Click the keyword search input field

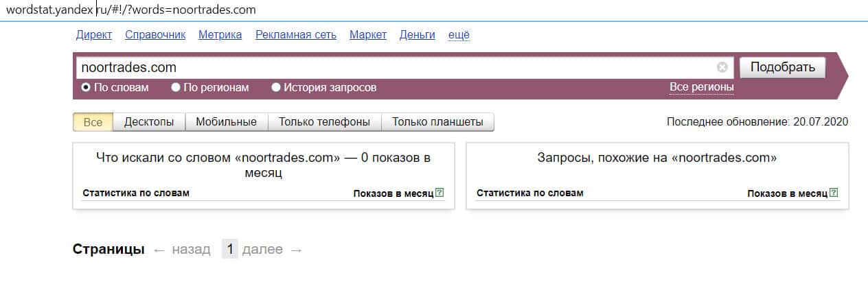pyautogui.click(x=395, y=67)
